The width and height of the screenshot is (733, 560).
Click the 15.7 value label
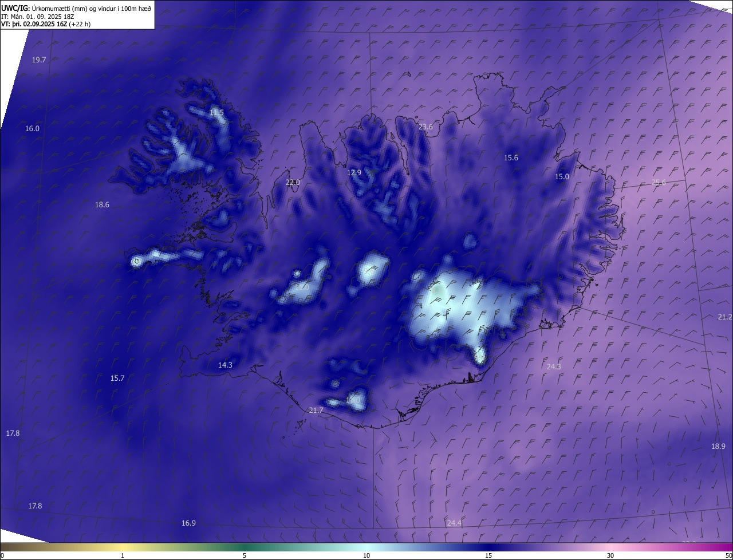[117, 378]
